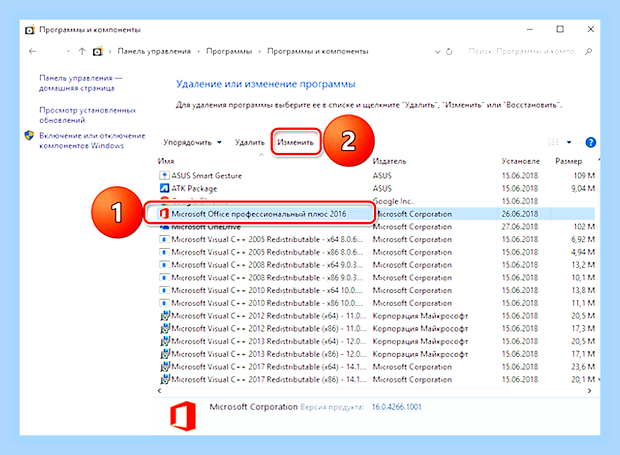Select ATK Package in the list
620x455 pixels.
coord(376,189)
